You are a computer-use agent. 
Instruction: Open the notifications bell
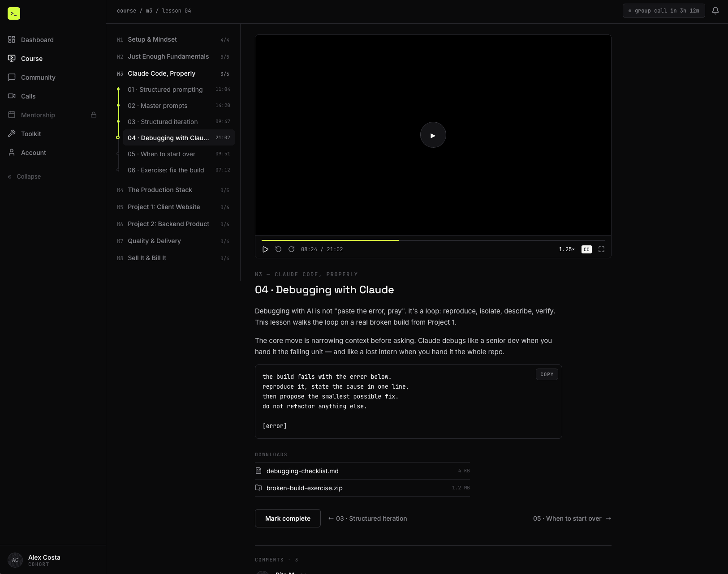tap(715, 11)
